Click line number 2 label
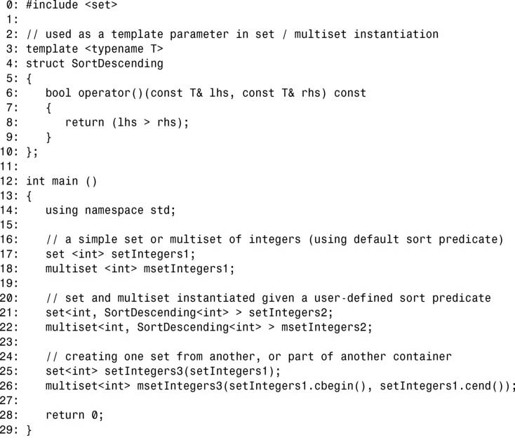This screenshot has height=440, width=515. point(12,34)
